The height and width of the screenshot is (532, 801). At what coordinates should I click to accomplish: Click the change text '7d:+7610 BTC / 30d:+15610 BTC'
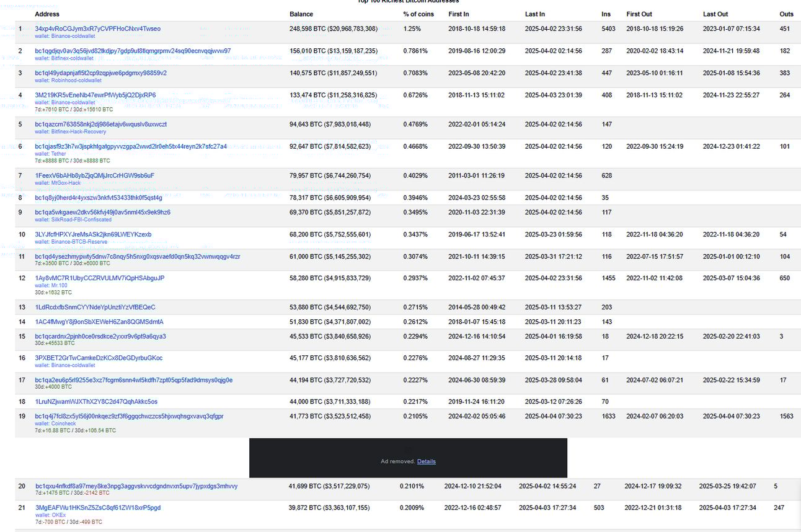click(x=74, y=110)
